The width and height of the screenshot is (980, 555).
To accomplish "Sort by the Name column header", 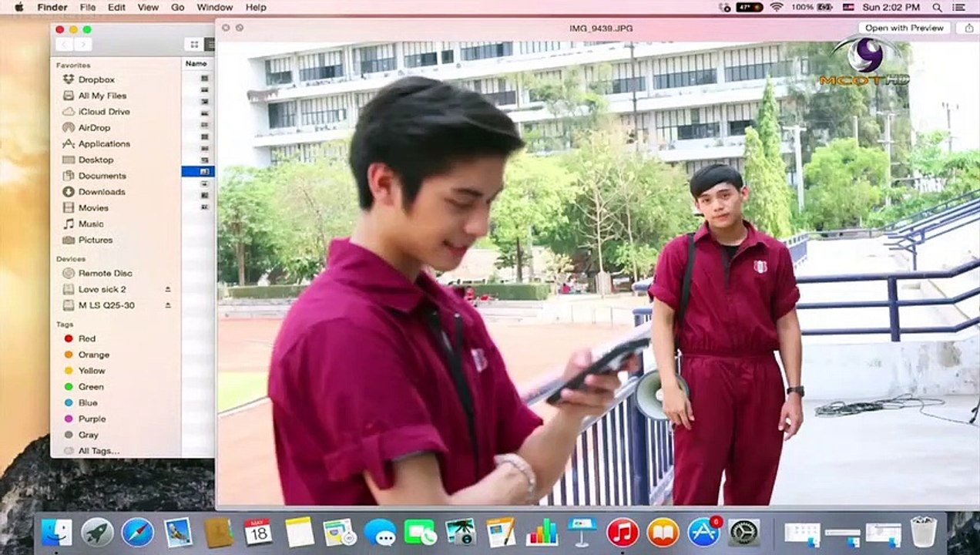I will 196,63.
